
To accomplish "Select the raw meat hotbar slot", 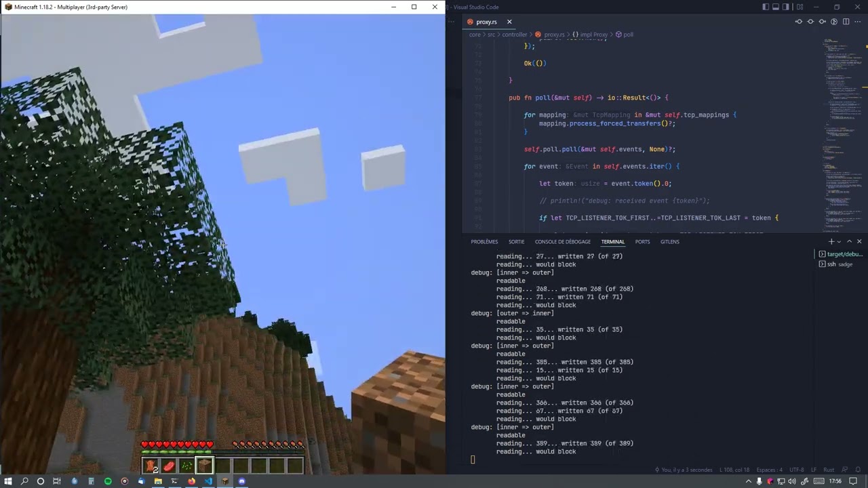I will click(x=169, y=466).
